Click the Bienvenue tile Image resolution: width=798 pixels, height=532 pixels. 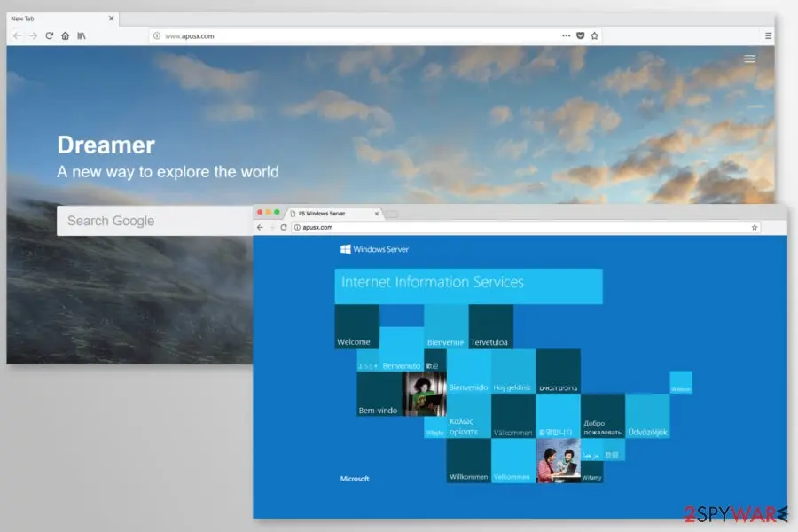click(446, 326)
